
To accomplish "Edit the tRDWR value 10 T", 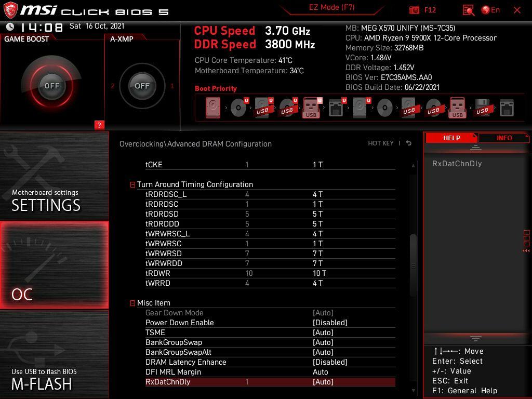I will [x=320, y=273].
